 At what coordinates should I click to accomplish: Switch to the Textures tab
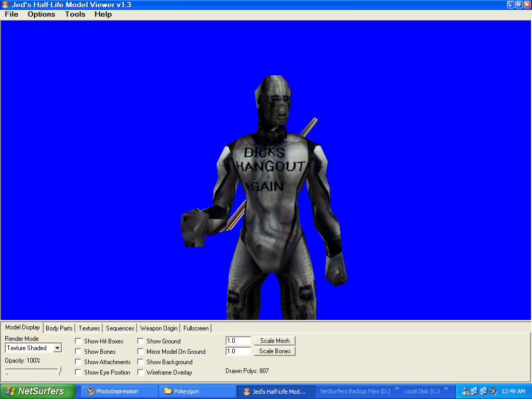coord(89,328)
